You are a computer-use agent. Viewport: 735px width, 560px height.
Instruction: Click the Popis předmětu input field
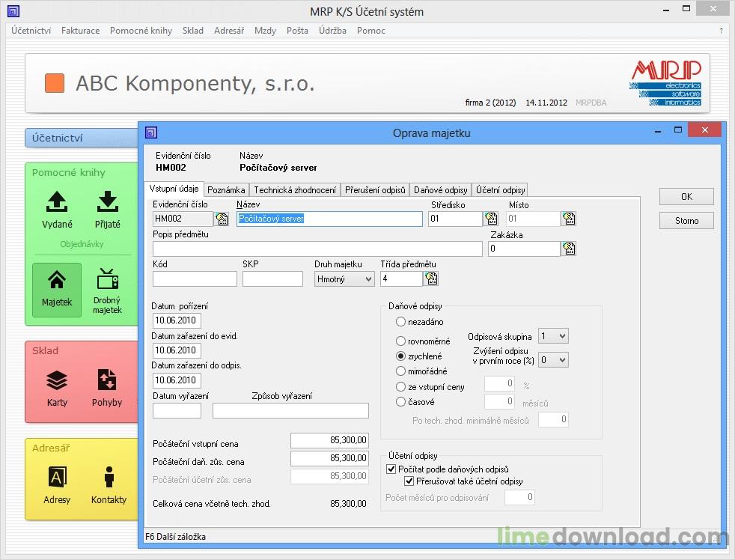[317, 249]
